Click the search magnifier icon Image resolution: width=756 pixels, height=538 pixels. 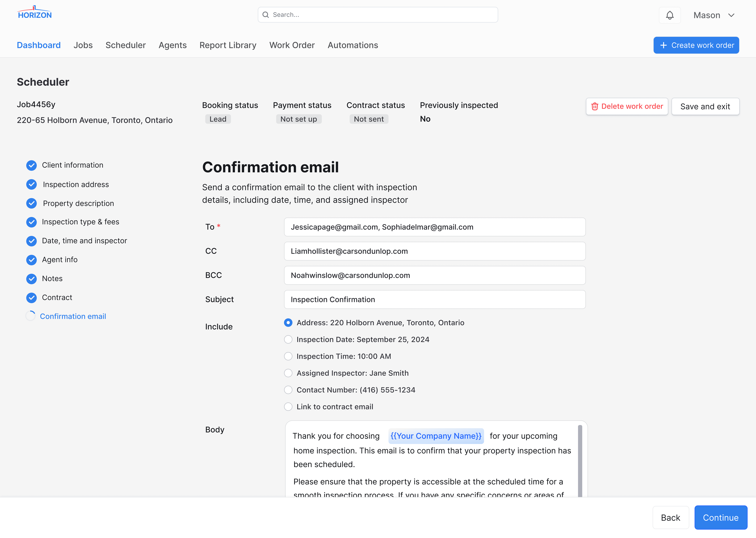click(266, 15)
